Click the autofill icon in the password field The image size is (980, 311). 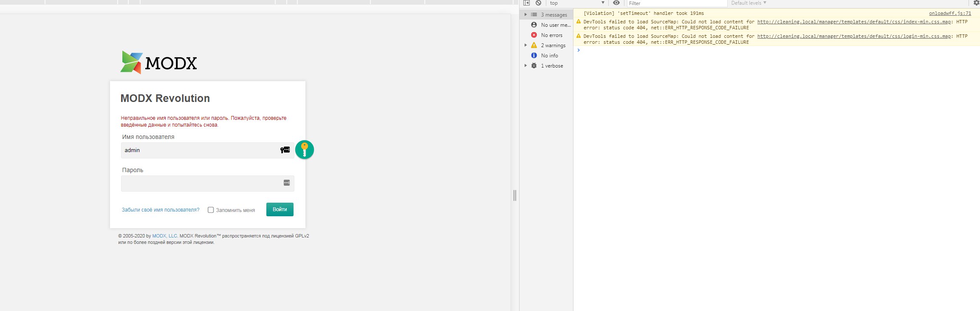click(x=287, y=183)
